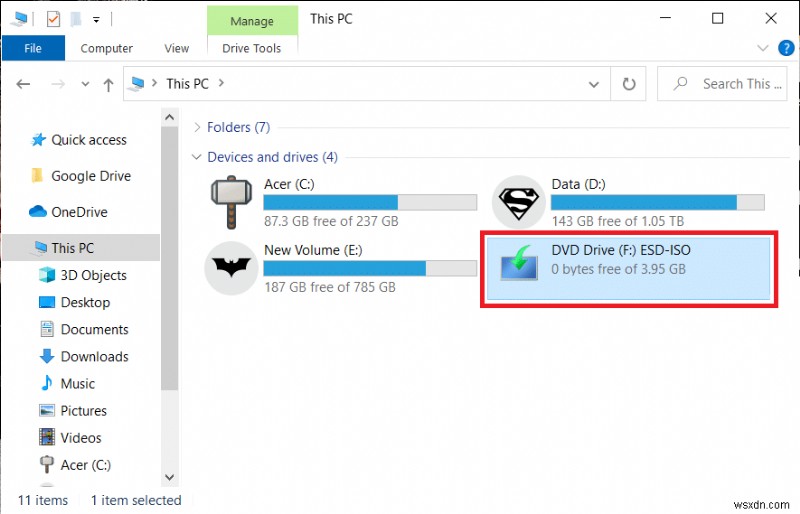Click the Data (D:) capacity bar
This screenshot has width=800, height=514.
[x=657, y=203]
